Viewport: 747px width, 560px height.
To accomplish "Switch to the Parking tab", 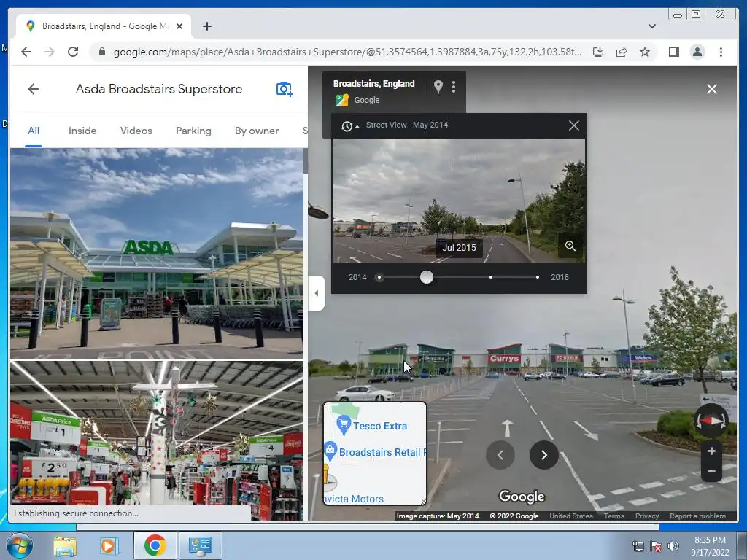I will pyautogui.click(x=193, y=131).
